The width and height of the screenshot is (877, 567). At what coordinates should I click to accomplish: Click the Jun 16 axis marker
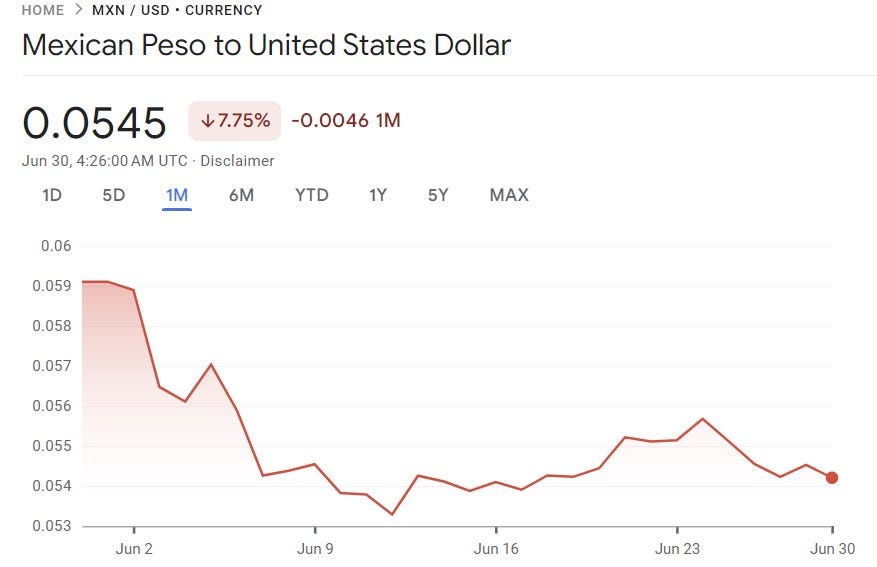pyautogui.click(x=496, y=549)
